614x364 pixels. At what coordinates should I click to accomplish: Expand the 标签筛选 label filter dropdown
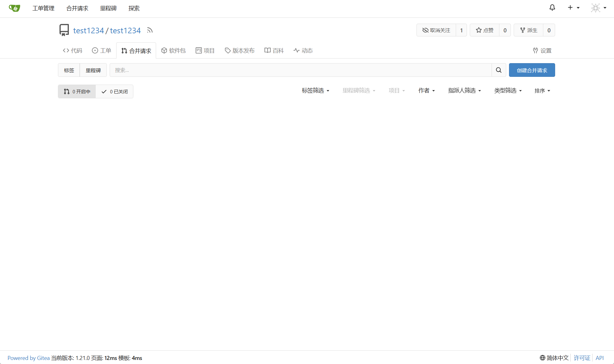(315, 90)
